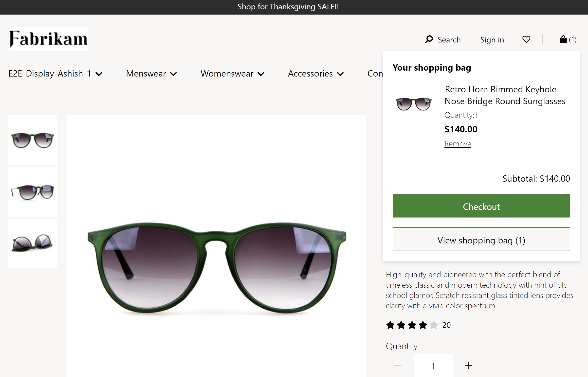Click sunglasses image in shopping bag

click(x=414, y=104)
